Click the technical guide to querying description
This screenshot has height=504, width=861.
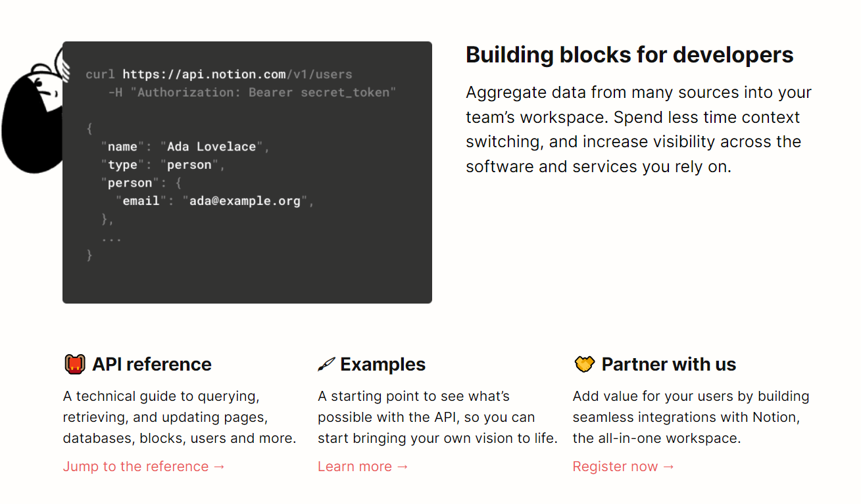180,417
